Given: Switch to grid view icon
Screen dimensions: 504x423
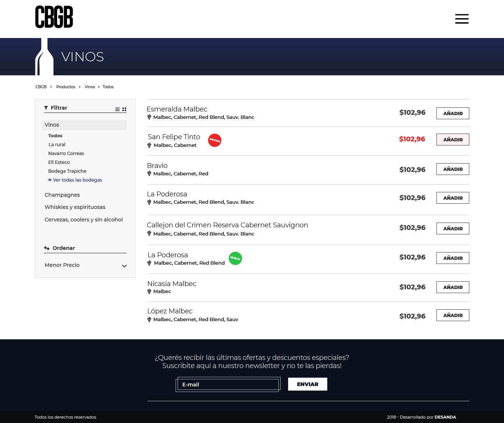Looking at the screenshot, I should pos(124,109).
